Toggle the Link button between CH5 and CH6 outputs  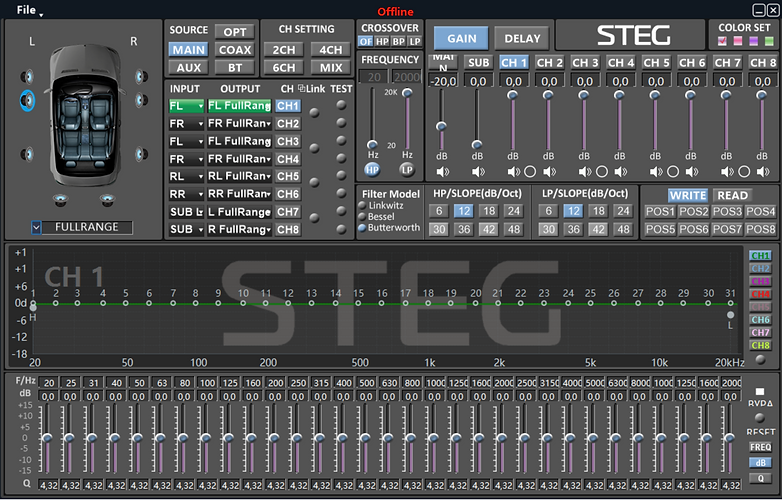314,182
